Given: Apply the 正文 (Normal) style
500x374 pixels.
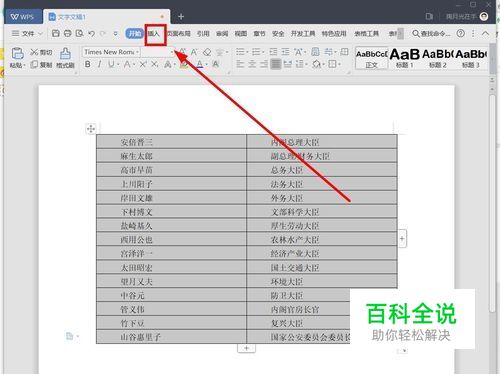Looking at the screenshot, I should pos(371,58).
